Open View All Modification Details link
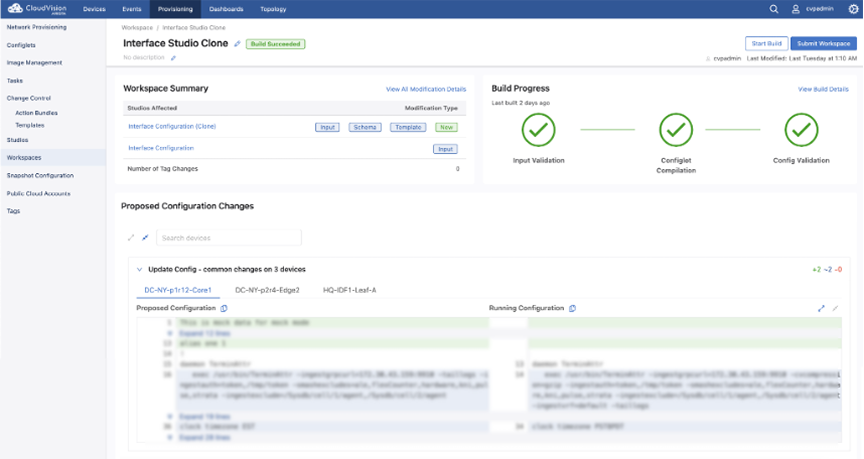 point(426,89)
